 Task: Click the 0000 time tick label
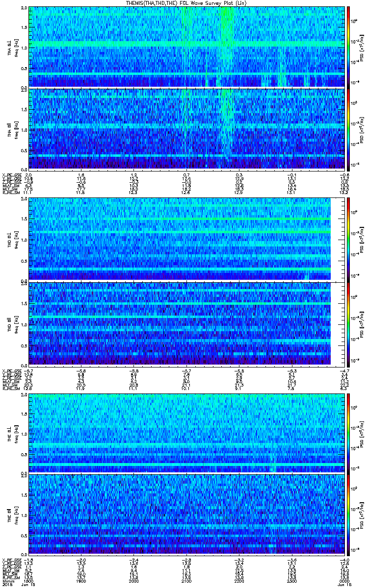[344, 581]
